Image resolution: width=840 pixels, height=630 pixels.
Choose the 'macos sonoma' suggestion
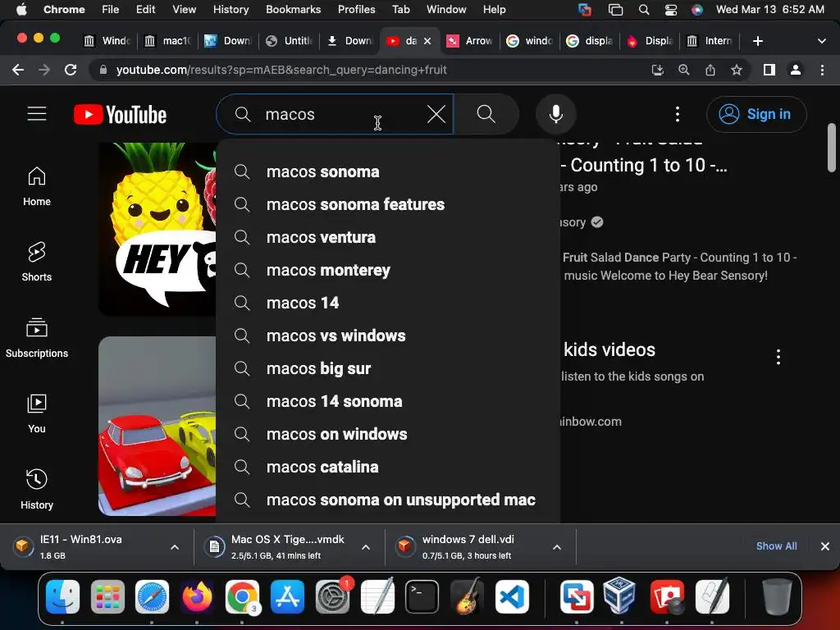tap(388, 172)
